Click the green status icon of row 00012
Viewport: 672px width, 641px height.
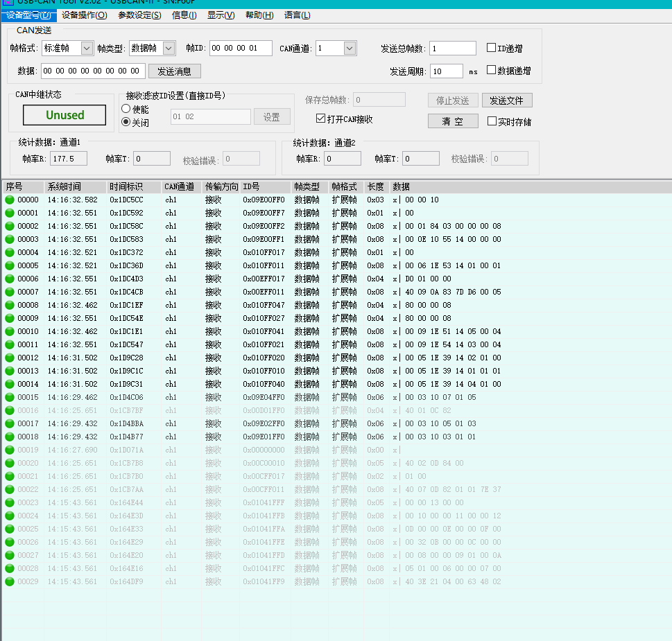pyautogui.click(x=10, y=358)
